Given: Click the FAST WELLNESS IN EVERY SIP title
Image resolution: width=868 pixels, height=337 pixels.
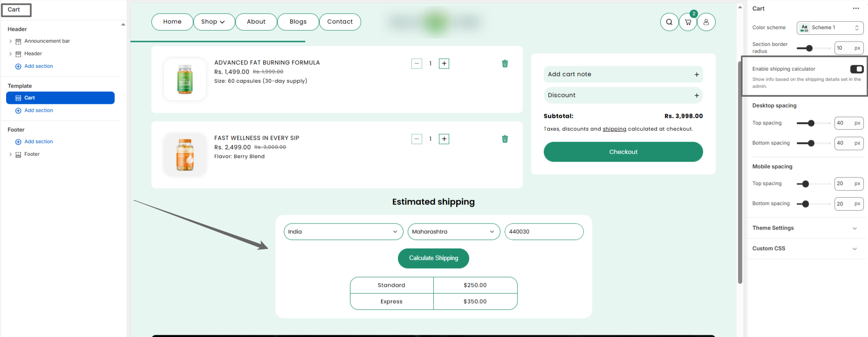Looking at the screenshot, I should click(257, 138).
